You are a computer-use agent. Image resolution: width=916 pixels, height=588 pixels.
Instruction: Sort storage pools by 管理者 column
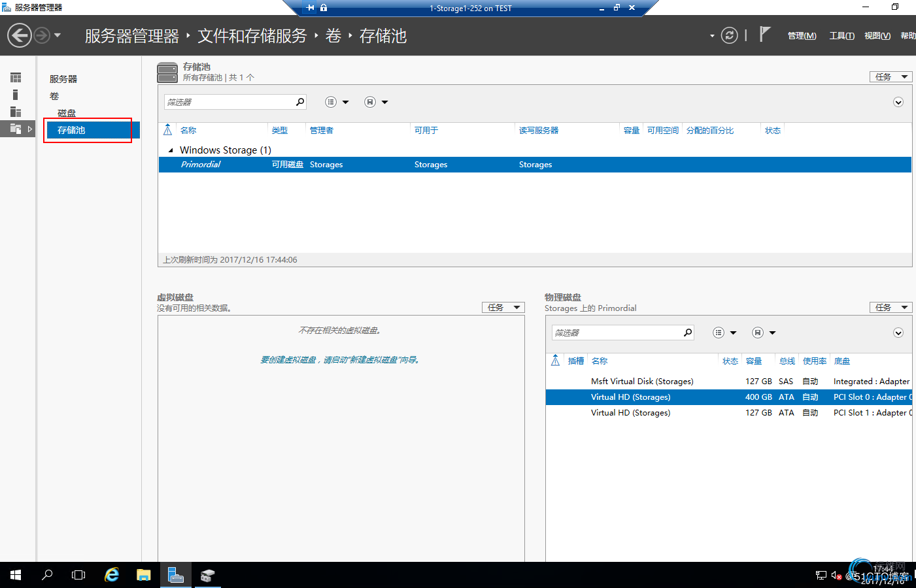[322, 131]
